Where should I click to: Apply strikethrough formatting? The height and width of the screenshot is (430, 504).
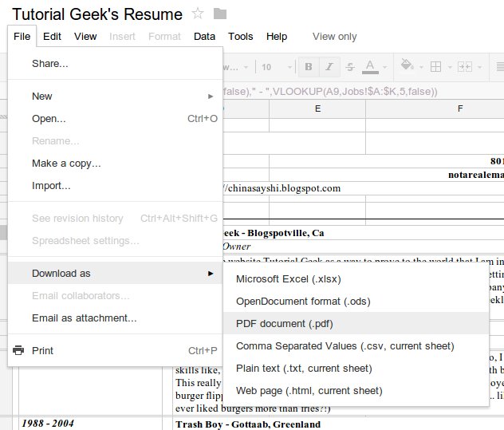pos(350,67)
